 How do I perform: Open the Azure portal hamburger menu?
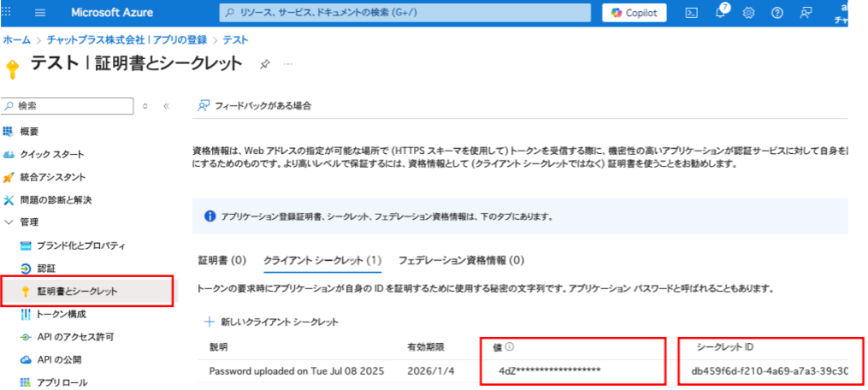(40, 13)
